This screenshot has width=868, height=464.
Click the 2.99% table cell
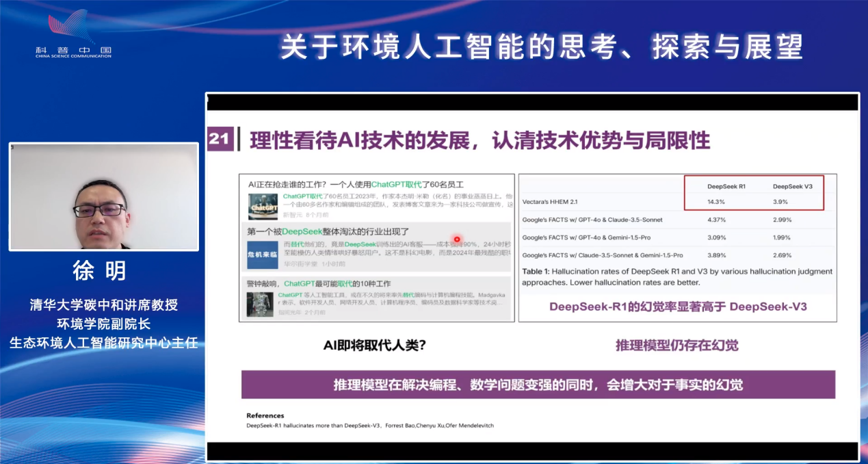pos(782,220)
